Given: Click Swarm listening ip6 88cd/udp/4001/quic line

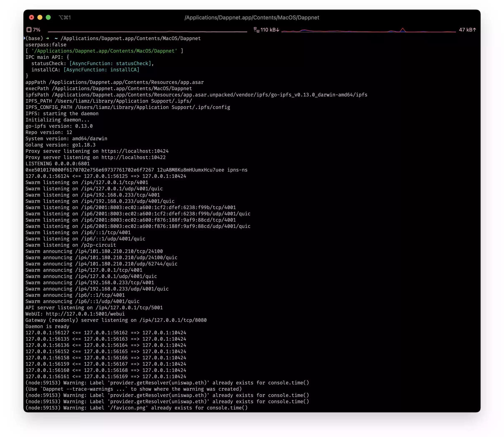Looking at the screenshot, I should pos(138,226).
